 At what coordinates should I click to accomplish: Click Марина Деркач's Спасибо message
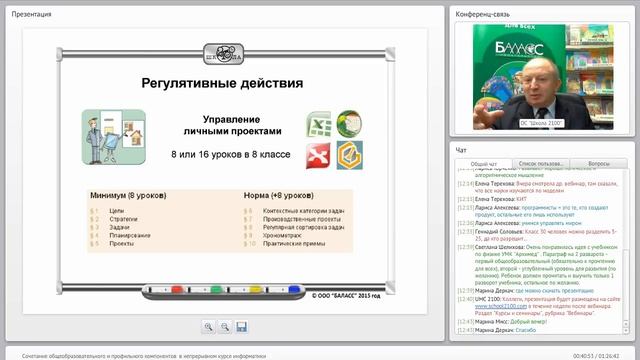pos(497,330)
